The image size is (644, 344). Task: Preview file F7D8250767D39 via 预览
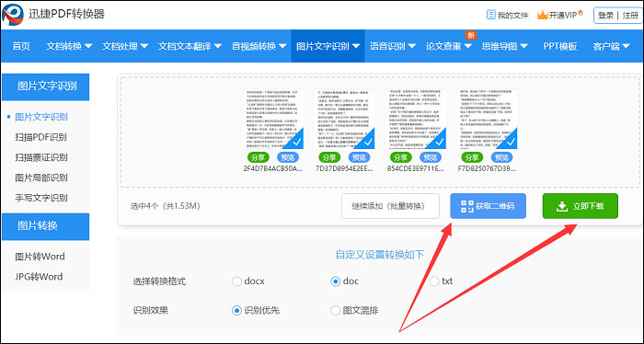point(502,157)
